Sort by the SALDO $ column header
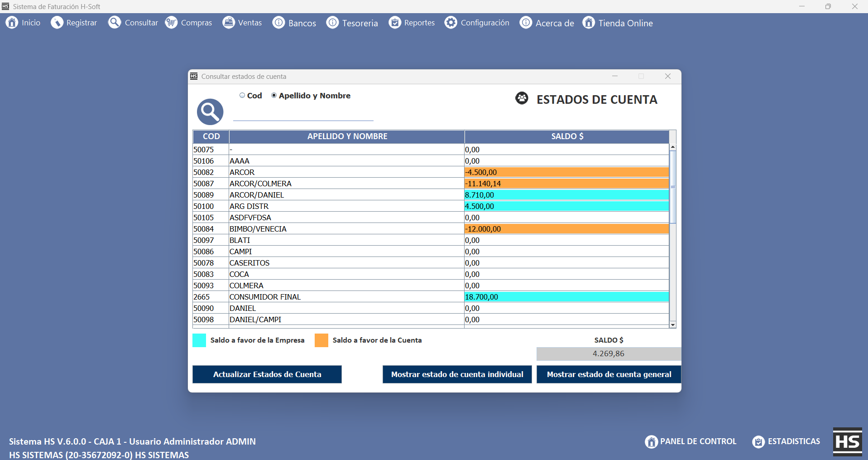 point(567,136)
